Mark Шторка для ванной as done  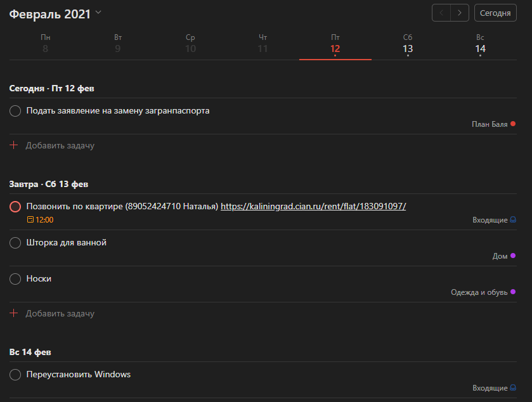pos(16,243)
